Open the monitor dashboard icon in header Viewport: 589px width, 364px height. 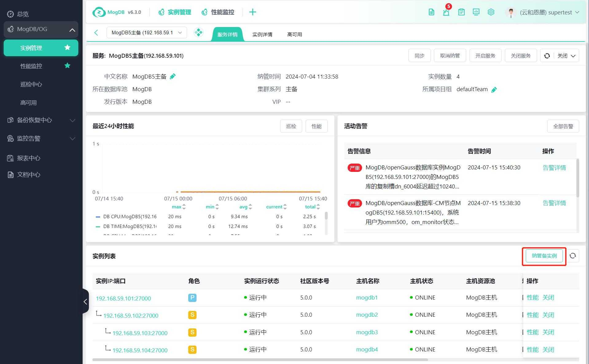coord(476,12)
